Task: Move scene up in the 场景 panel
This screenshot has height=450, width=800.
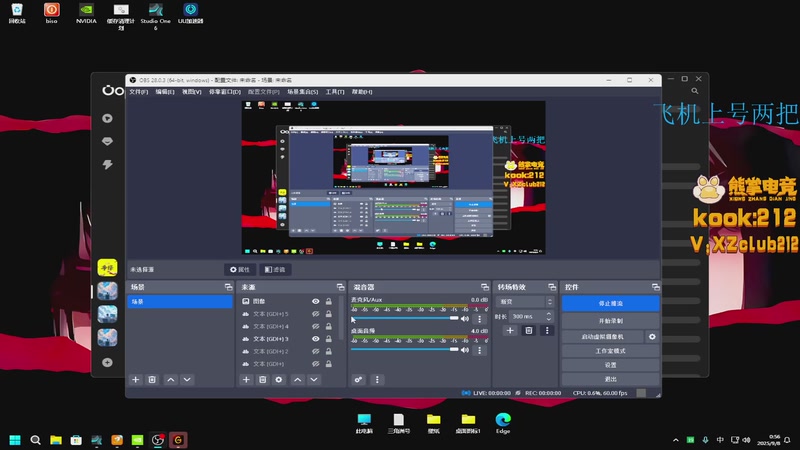Action: point(171,380)
